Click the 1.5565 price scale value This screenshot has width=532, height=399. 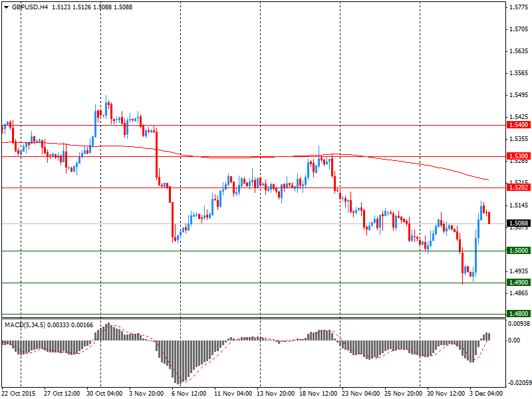[519, 73]
